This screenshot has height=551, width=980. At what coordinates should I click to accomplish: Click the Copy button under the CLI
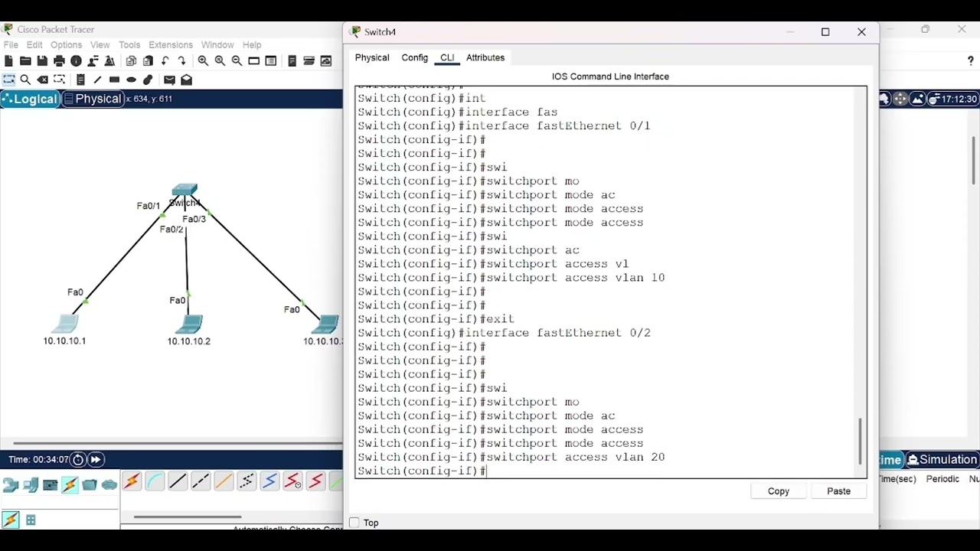tap(779, 491)
